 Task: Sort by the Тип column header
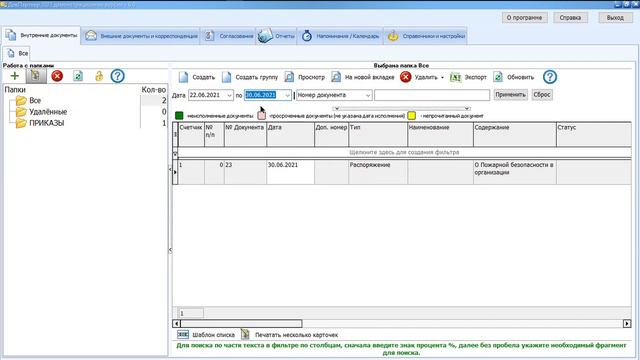[378, 135]
